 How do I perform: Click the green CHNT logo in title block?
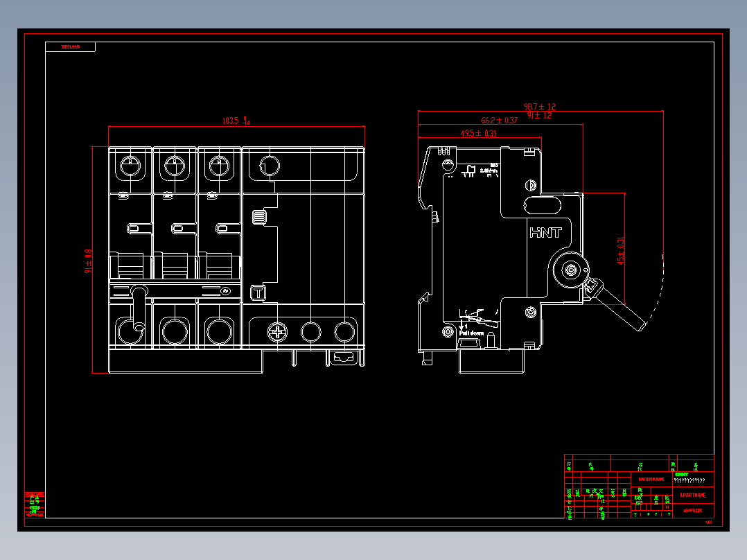(681, 474)
